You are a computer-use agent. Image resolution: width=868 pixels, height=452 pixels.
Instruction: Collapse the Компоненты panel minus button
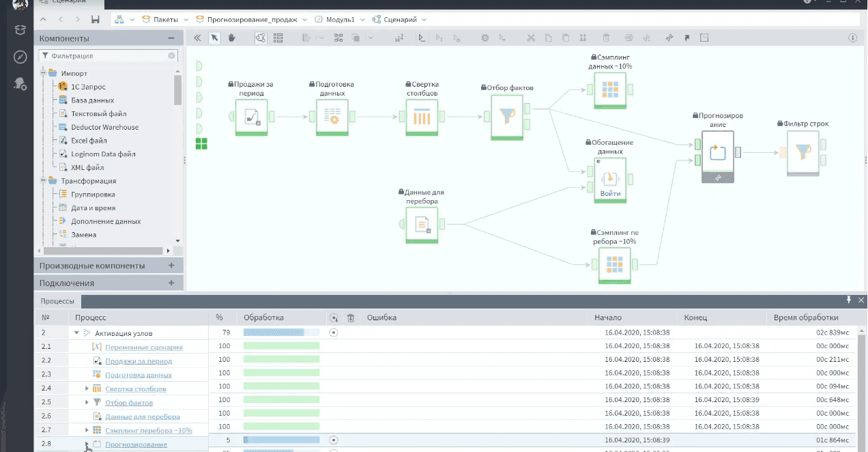coord(171,38)
